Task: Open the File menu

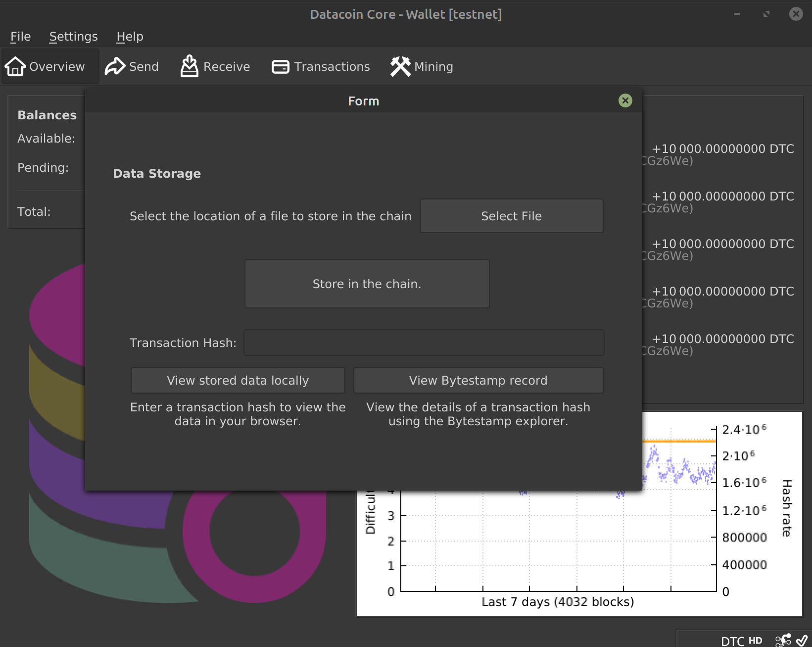Action: click(x=21, y=37)
